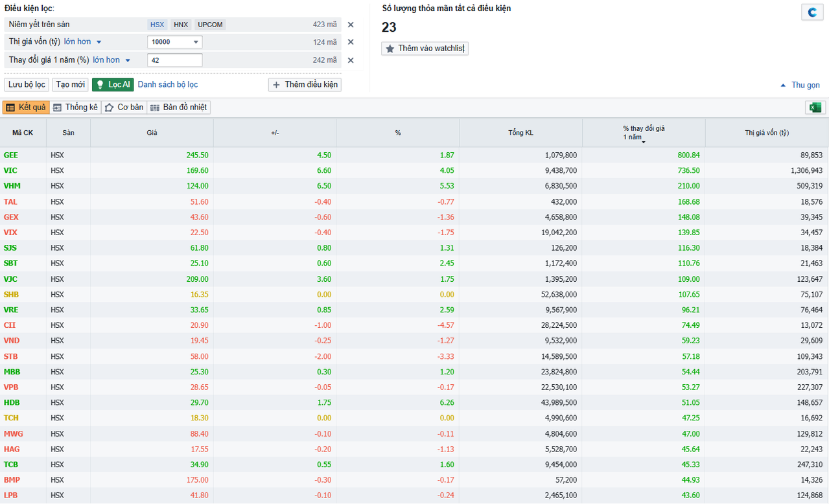The width and height of the screenshot is (829, 504).
Task: Click Lưu bộ lọc button
Action: click(27, 84)
